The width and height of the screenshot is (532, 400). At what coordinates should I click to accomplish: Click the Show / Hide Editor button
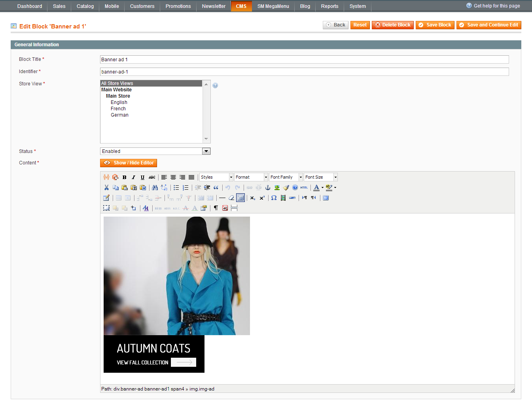click(x=129, y=163)
